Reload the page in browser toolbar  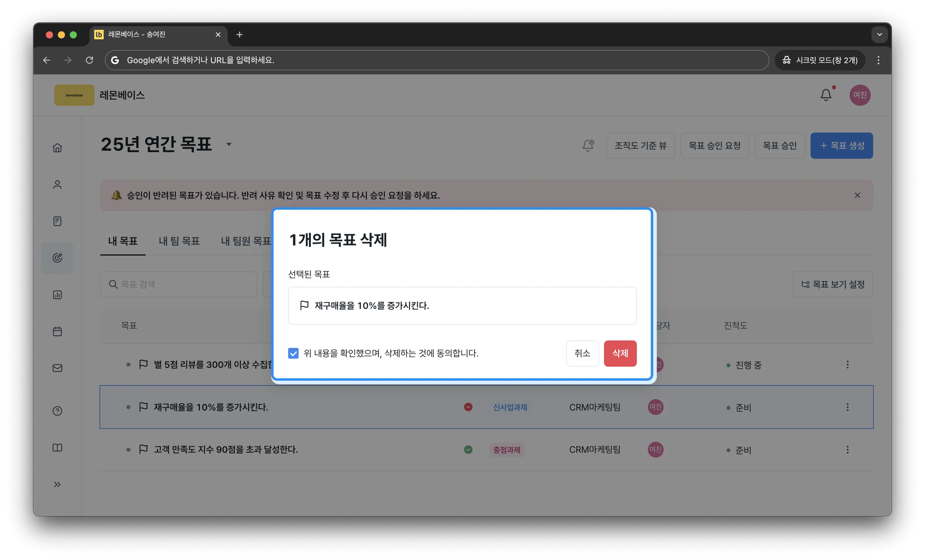89,60
